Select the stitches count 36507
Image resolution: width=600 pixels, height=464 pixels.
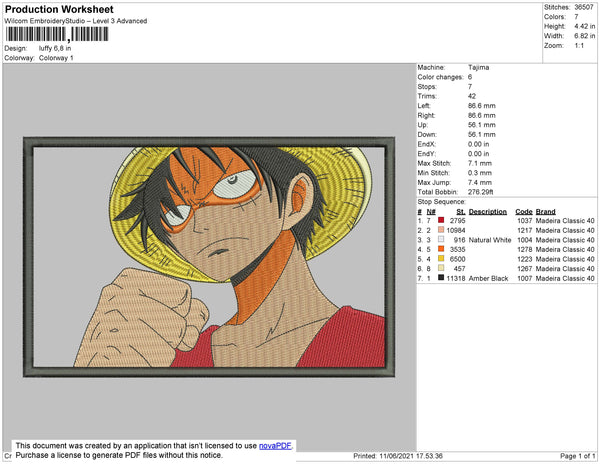tap(584, 7)
